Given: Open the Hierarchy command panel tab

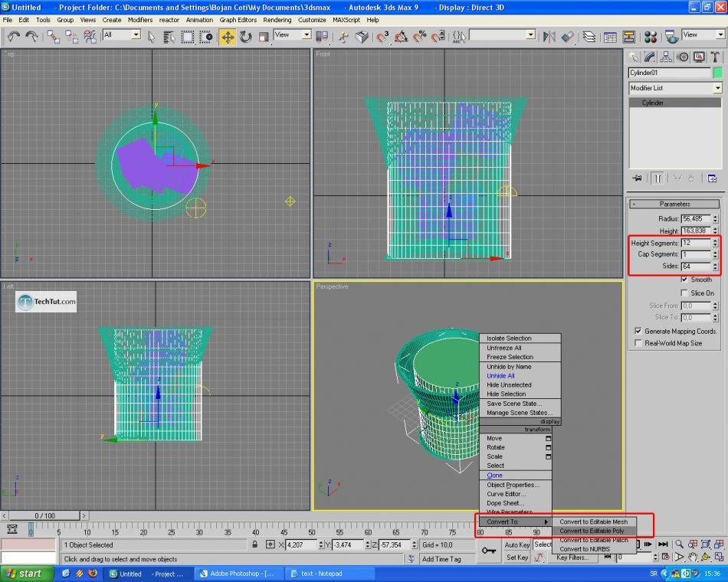Looking at the screenshot, I should [666, 57].
